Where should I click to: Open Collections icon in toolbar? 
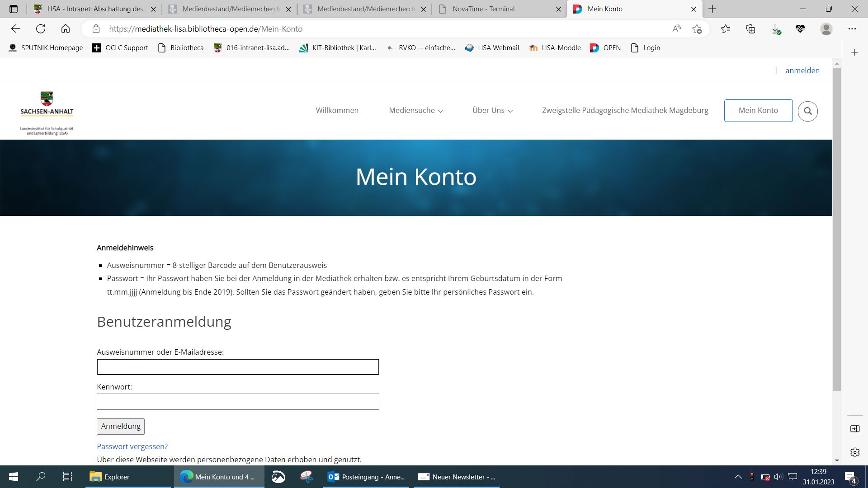(x=750, y=29)
